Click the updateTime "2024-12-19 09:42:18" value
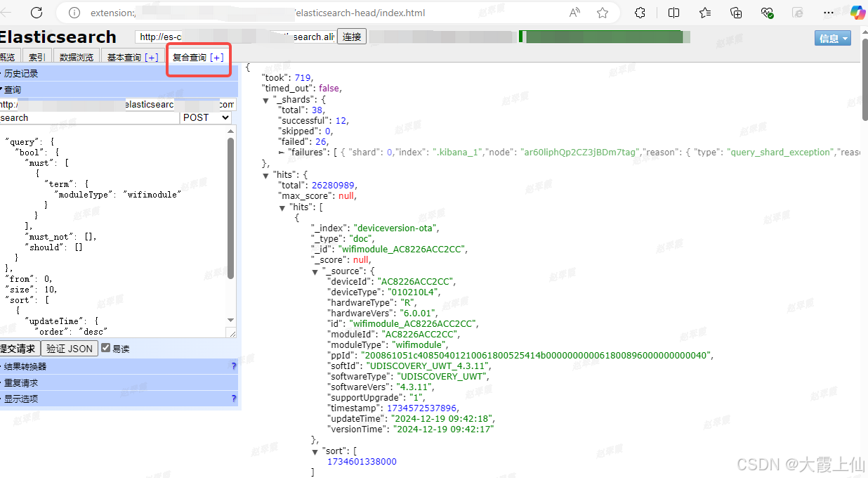 pyautogui.click(x=441, y=419)
